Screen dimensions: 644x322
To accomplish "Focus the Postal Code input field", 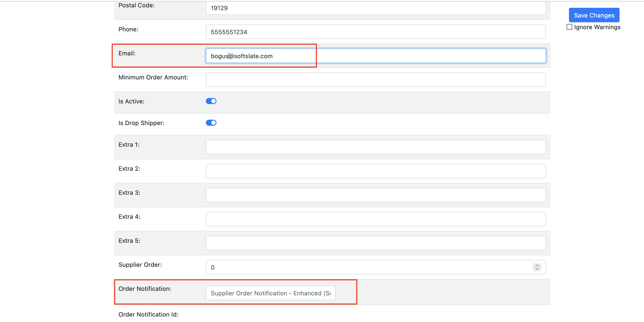I will pos(376,8).
